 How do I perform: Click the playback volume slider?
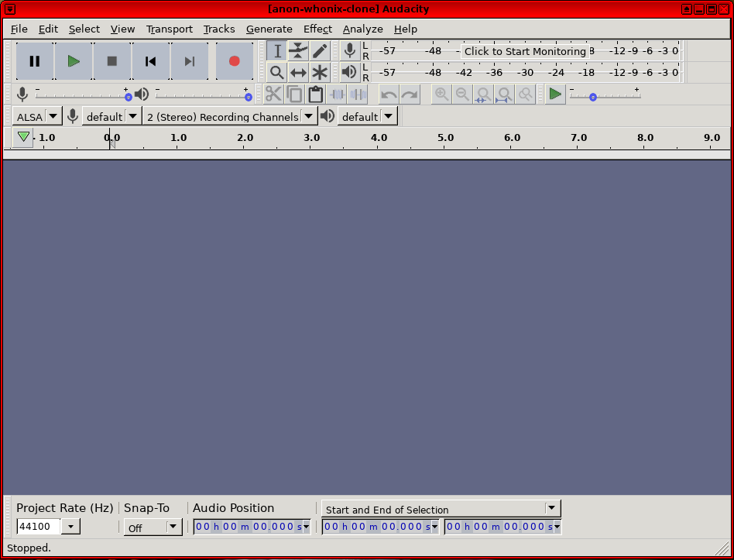click(201, 96)
